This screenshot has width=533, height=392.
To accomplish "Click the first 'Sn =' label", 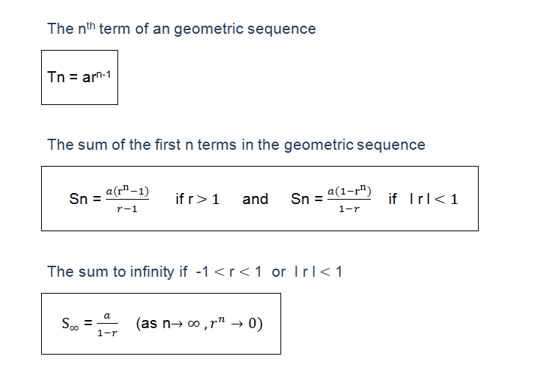I will tap(85, 199).
